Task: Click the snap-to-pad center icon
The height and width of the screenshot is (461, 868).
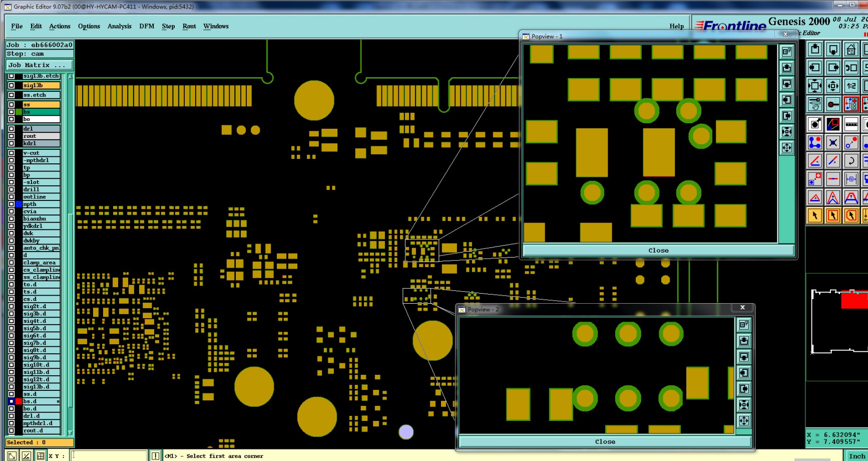Action: point(833,104)
